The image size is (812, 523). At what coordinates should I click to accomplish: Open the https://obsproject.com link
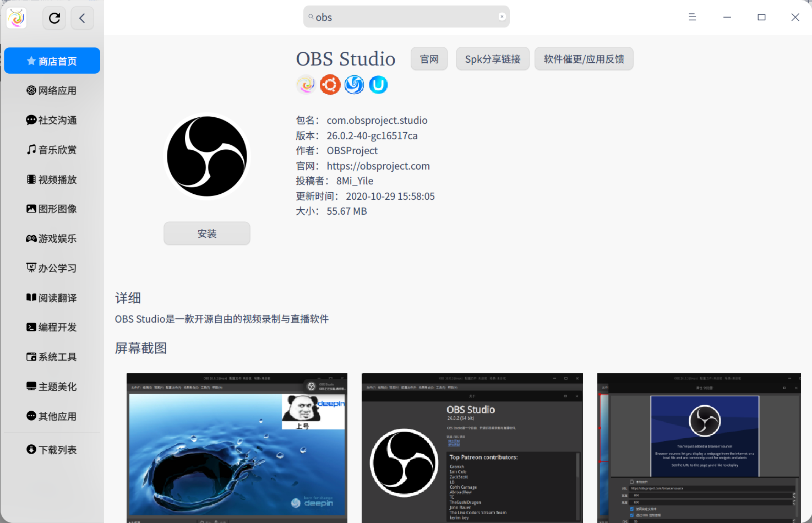coord(378,166)
